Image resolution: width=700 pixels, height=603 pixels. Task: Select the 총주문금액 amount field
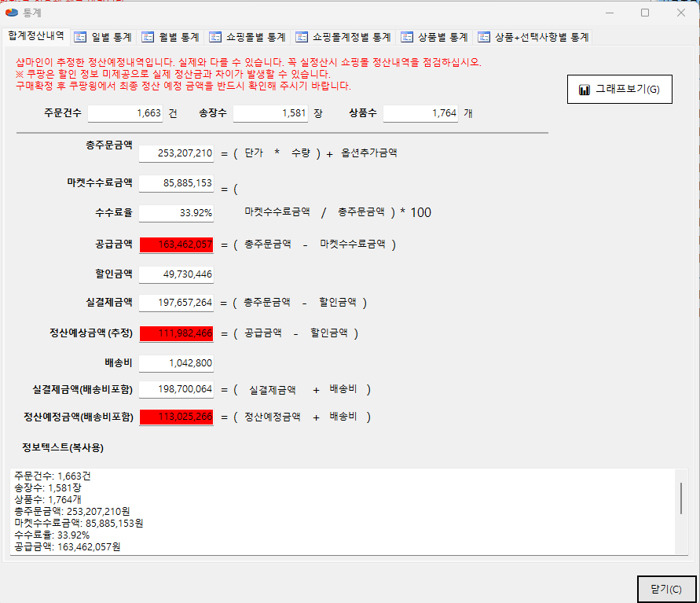176,153
